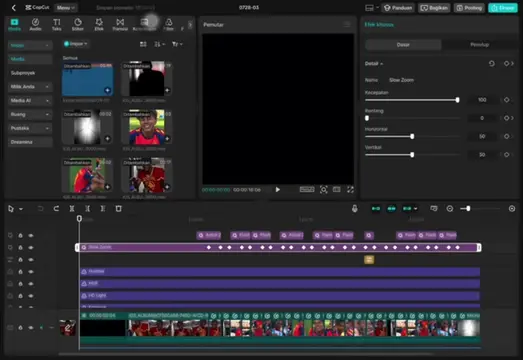Click the reset icon in Detail row
Screen dimensions: 523x360
[x=492, y=63]
